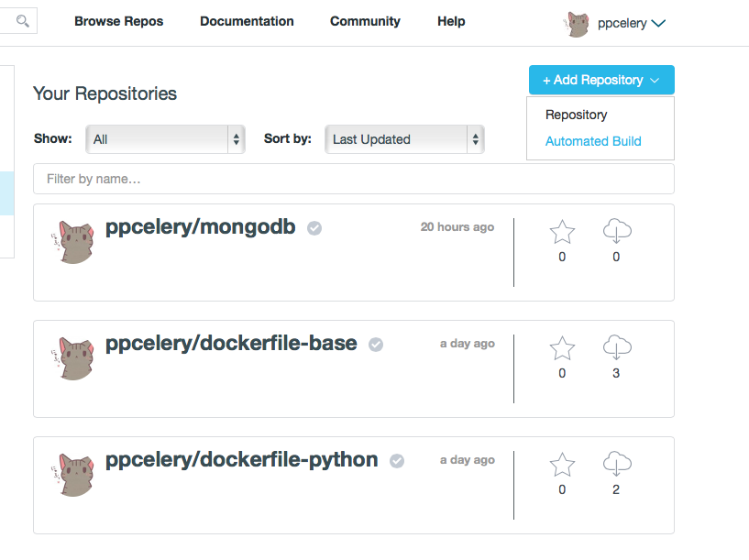The image size is (749, 560).
Task: Click the Filter by name input field
Action: click(x=353, y=179)
